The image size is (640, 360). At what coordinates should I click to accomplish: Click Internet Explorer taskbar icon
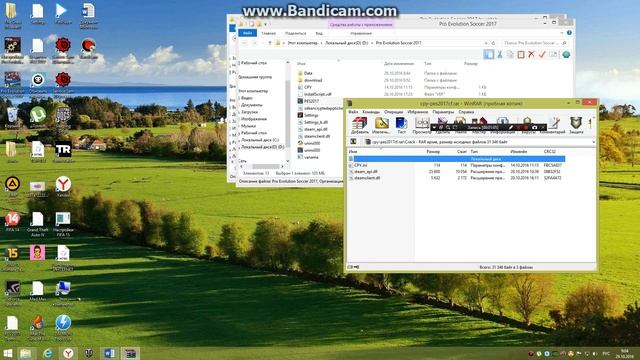tap(47, 353)
